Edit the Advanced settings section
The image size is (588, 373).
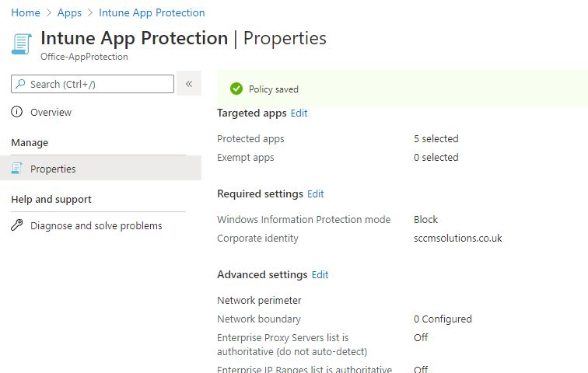click(x=320, y=274)
